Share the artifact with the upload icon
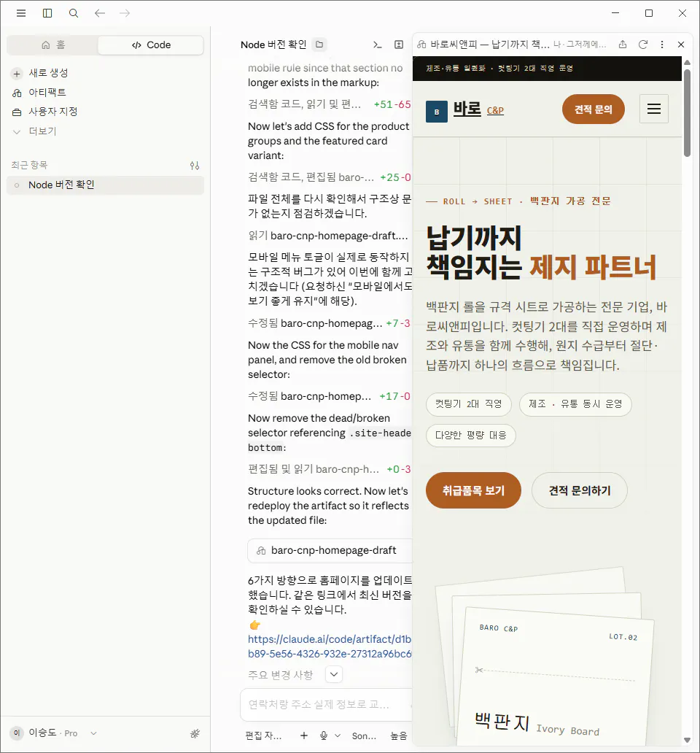 click(623, 45)
